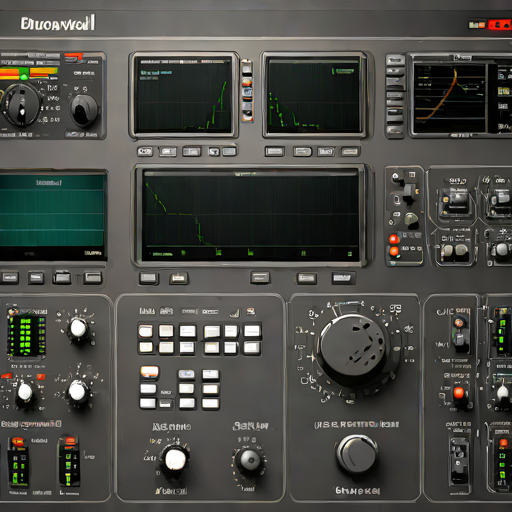The image size is (512, 512).
Task: Click the first button under the small falling graph display
Action: coord(275,151)
